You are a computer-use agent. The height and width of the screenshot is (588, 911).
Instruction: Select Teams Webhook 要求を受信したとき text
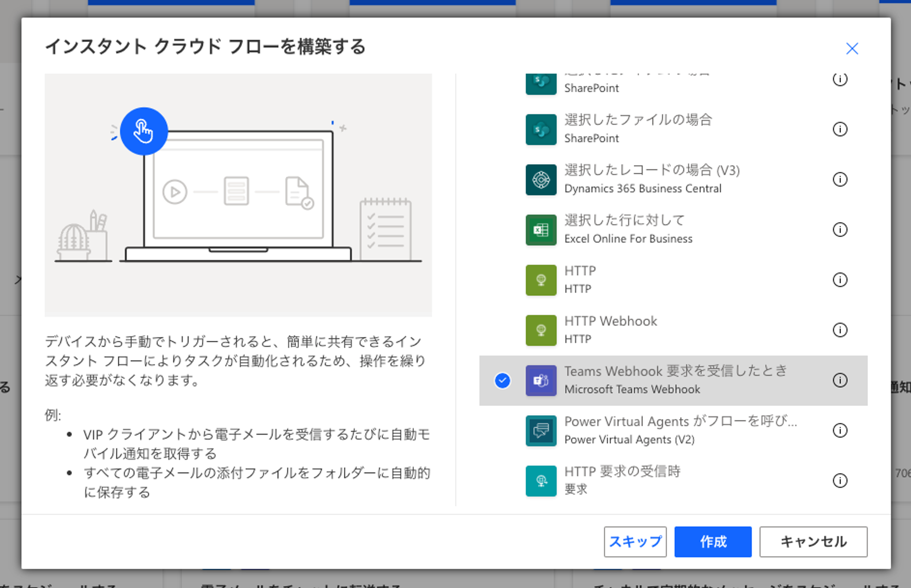coord(676,371)
